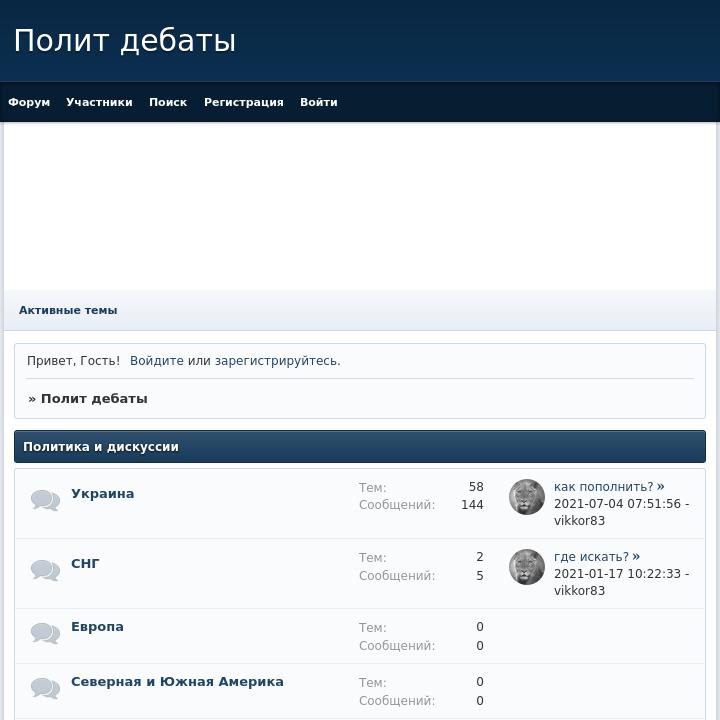Open the Полит дебаты site title
This screenshot has height=720, width=720.
click(125, 41)
